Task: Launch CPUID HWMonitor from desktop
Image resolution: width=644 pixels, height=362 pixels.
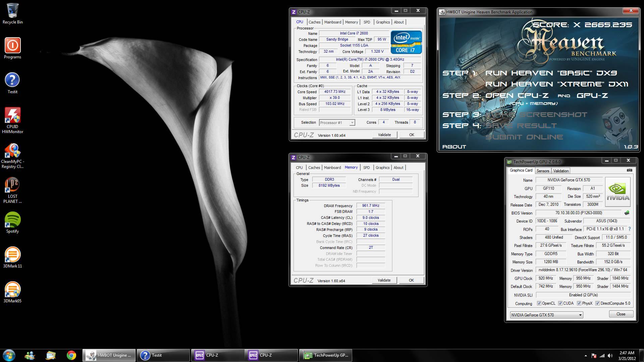Action: pyautogui.click(x=12, y=120)
